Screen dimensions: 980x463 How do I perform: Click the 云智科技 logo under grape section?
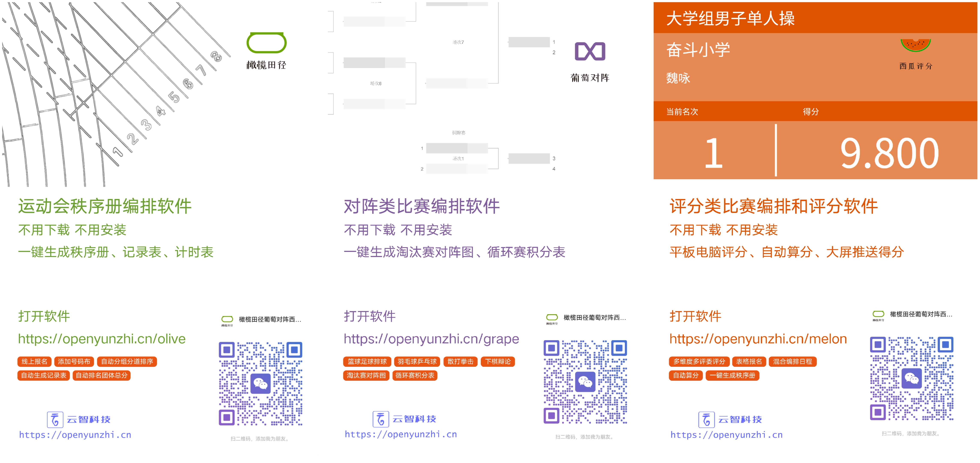[404, 419]
